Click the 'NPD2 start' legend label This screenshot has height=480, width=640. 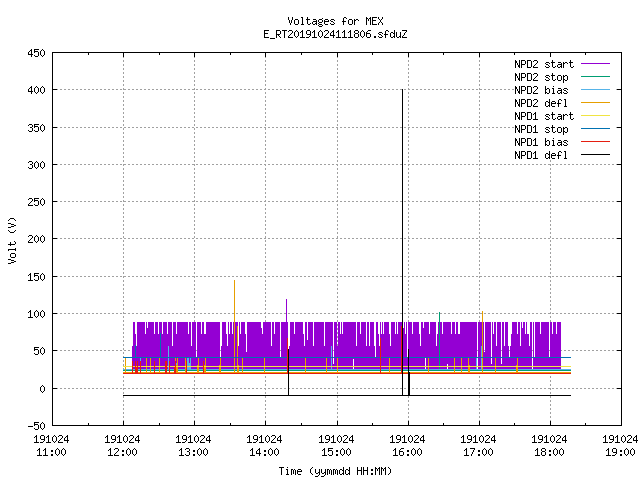[x=544, y=64]
